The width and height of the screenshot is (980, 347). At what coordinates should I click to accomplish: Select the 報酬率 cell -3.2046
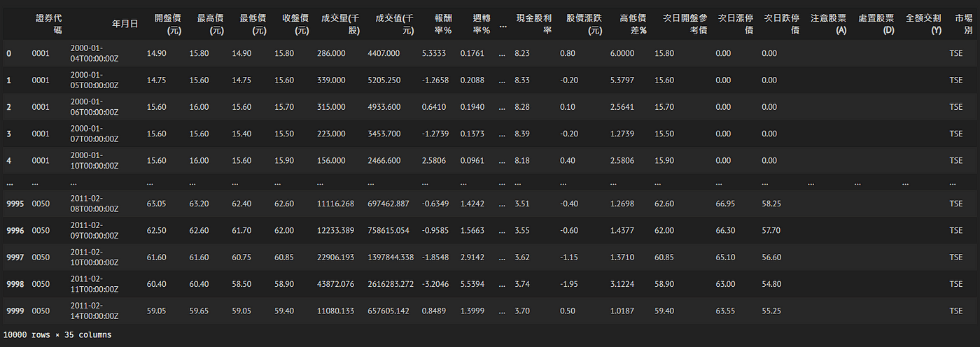tap(435, 283)
